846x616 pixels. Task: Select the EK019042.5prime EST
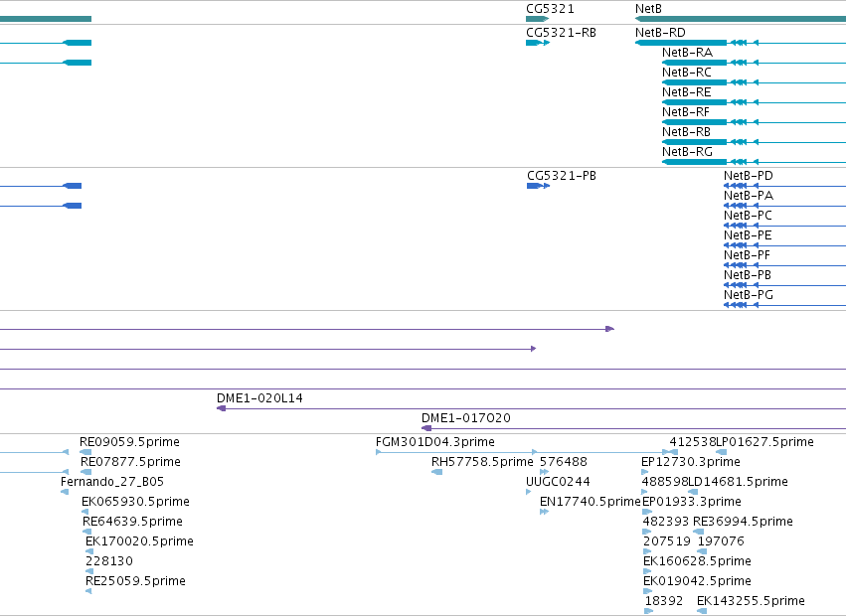(697, 581)
